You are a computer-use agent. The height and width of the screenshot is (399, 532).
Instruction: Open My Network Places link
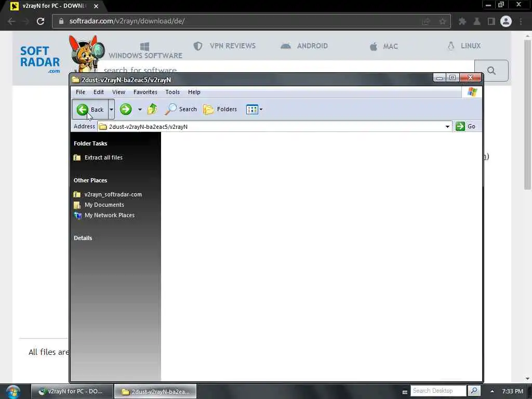click(110, 216)
